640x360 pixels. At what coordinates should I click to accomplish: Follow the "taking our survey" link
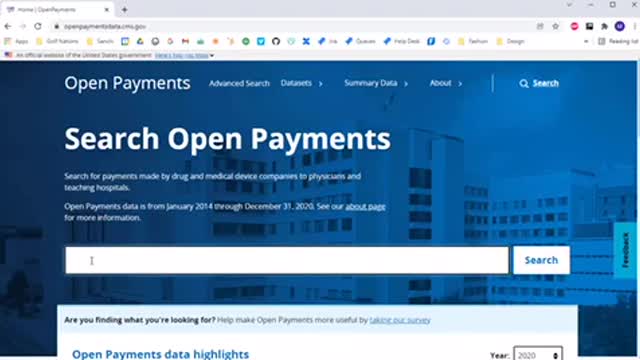click(x=400, y=320)
